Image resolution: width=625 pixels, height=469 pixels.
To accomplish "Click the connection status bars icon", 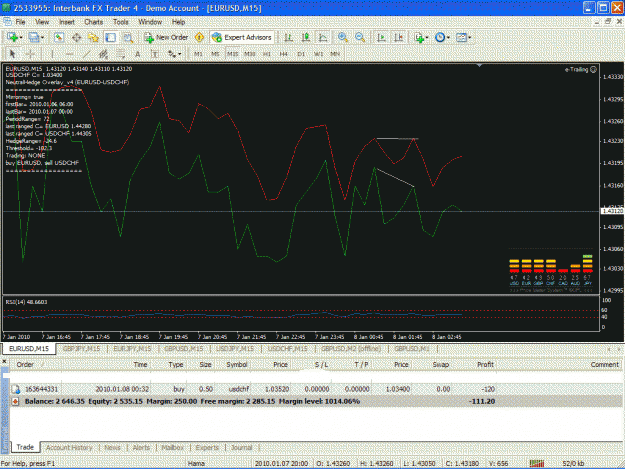I will (537, 463).
